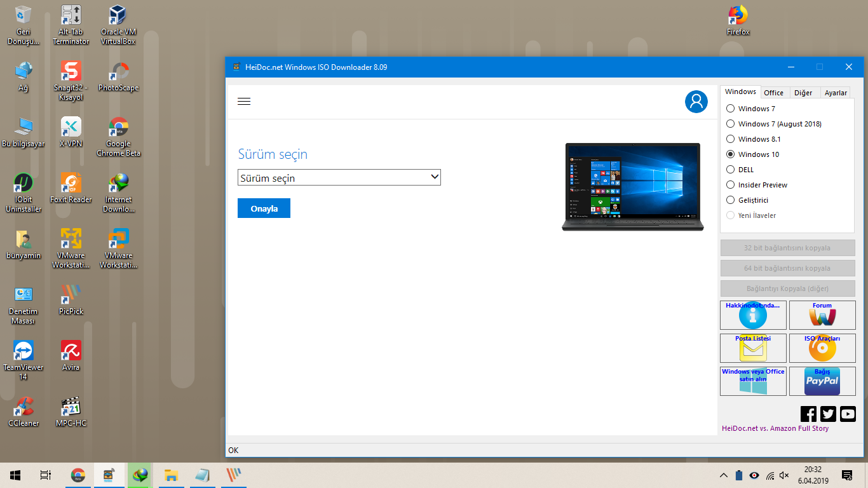Click the laptop image thumbnail
The image size is (868, 488).
pos(633,186)
